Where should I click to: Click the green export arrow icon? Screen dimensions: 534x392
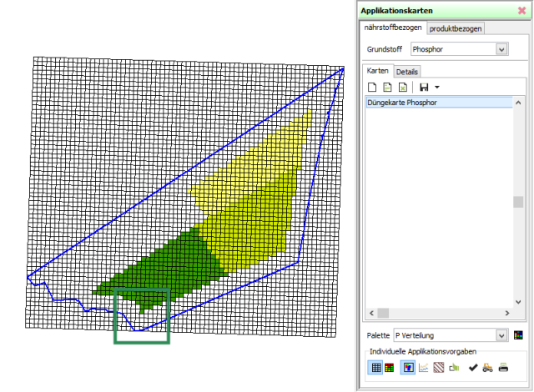click(454, 367)
